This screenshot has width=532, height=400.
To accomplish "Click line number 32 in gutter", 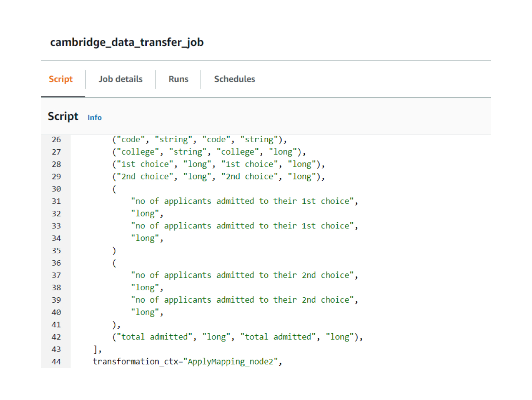I will (56, 214).
